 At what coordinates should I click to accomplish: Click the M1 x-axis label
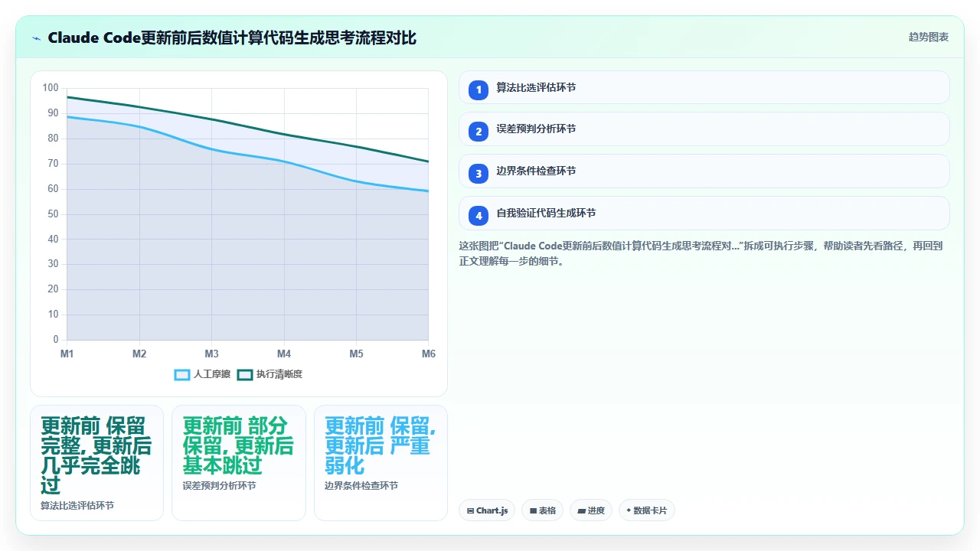(67, 354)
